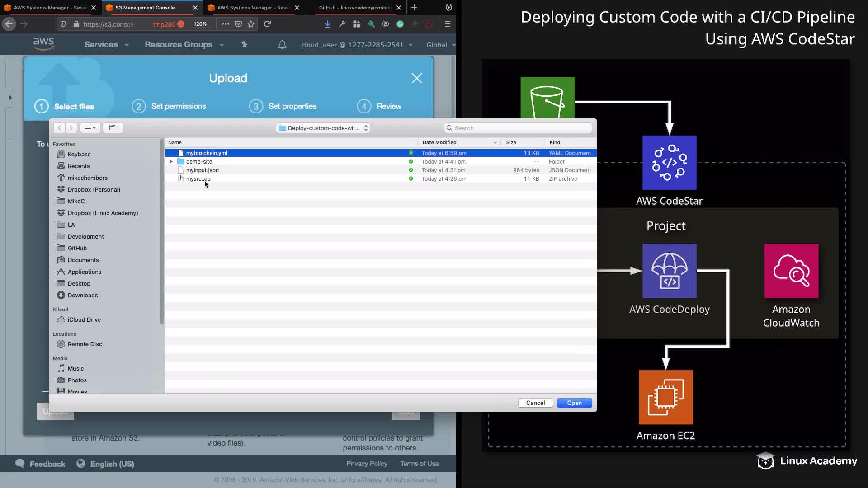Expand the AWS Services menu
Screen dimensions: 868x488
click(x=106, y=45)
